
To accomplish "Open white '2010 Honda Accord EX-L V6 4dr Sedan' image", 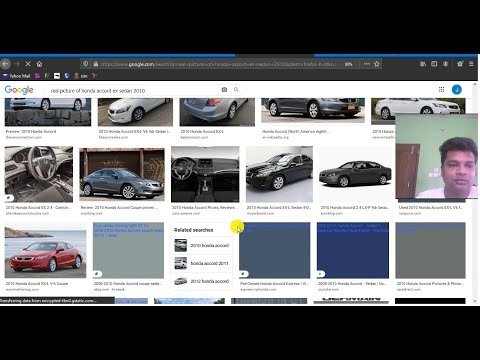I will pos(135,112).
